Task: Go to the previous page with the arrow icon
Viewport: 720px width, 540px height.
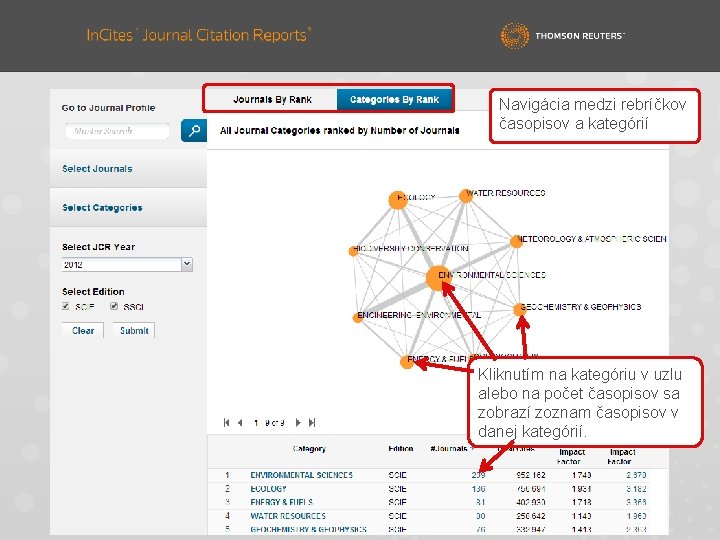Action: point(240,422)
